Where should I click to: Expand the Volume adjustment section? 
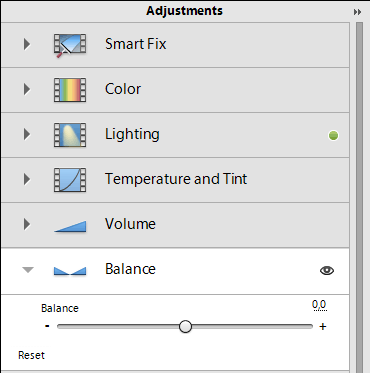point(27,224)
